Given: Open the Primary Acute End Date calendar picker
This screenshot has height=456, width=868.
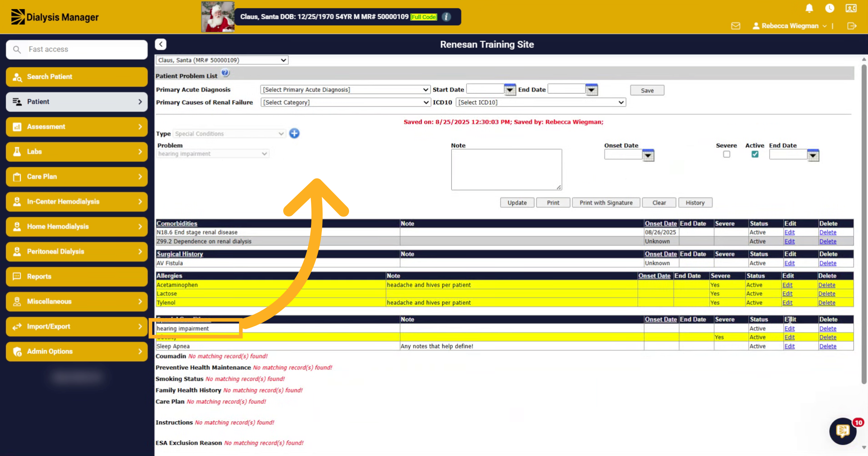Looking at the screenshot, I should pos(592,90).
